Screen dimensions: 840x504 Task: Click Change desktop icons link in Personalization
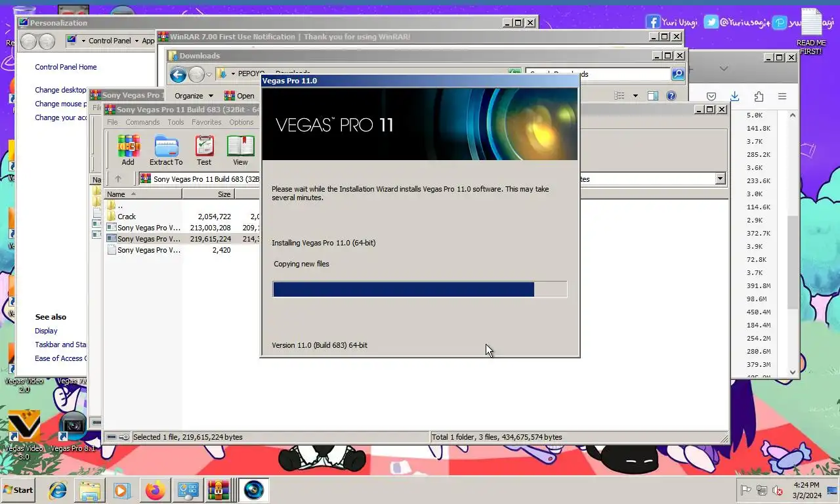[60, 90]
